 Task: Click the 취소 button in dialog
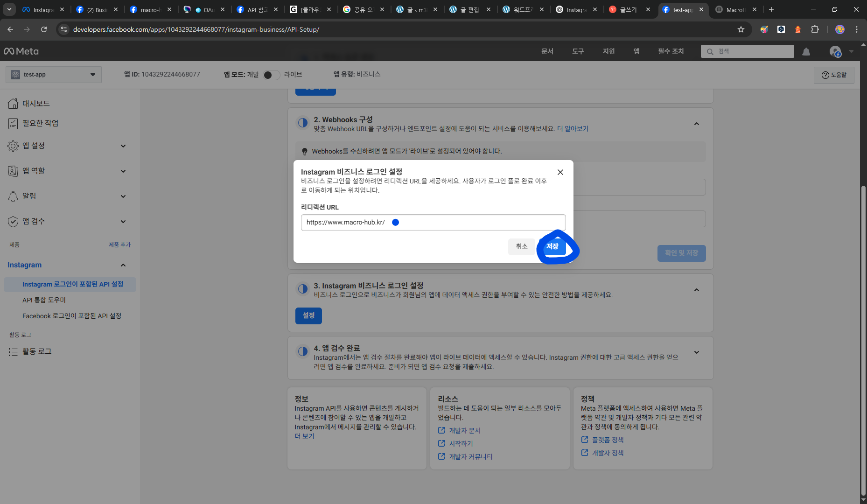522,246
